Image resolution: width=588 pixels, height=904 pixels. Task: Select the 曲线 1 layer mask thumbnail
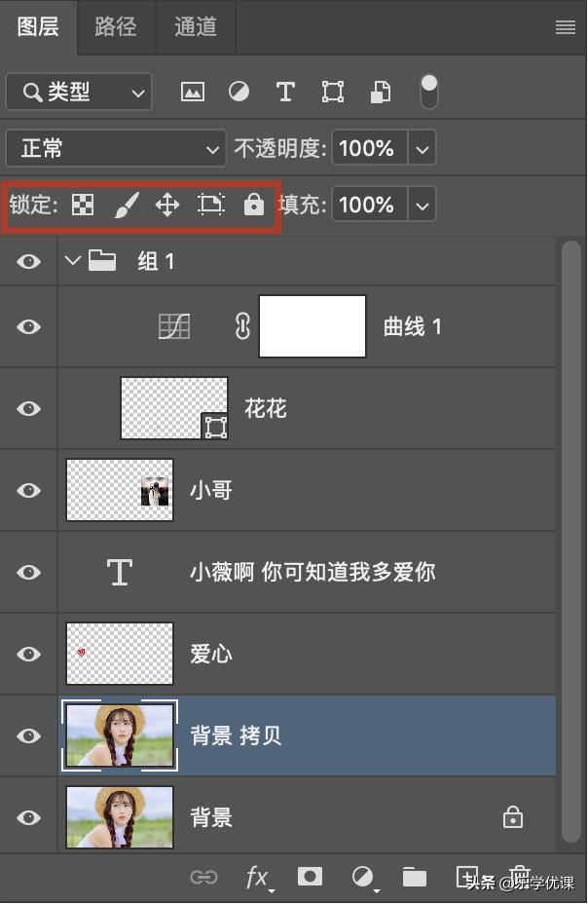click(x=312, y=326)
